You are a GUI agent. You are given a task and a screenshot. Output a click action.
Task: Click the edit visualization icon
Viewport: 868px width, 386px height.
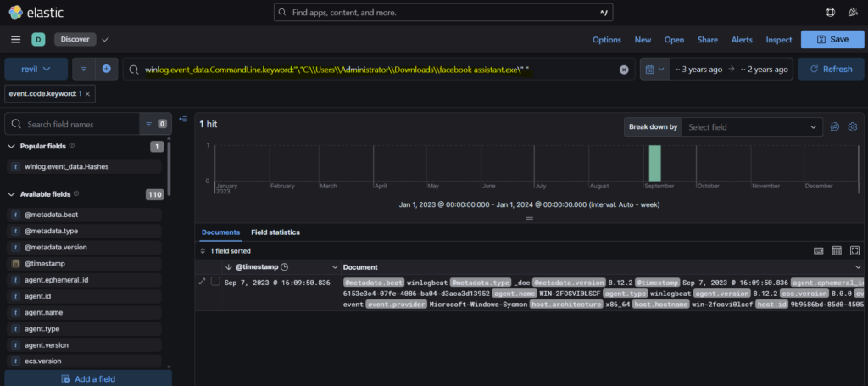(834, 126)
